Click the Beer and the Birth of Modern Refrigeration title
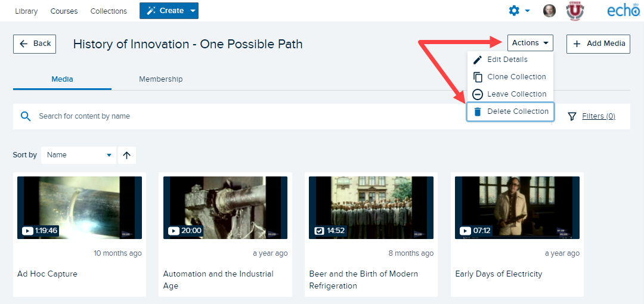The height and width of the screenshot is (304, 644). click(364, 280)
